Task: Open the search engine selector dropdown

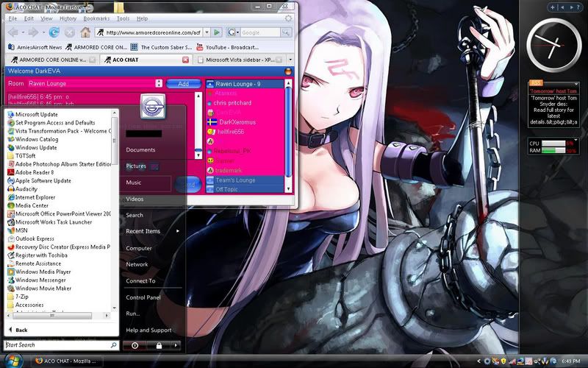Action: click(x=234, y=32)
